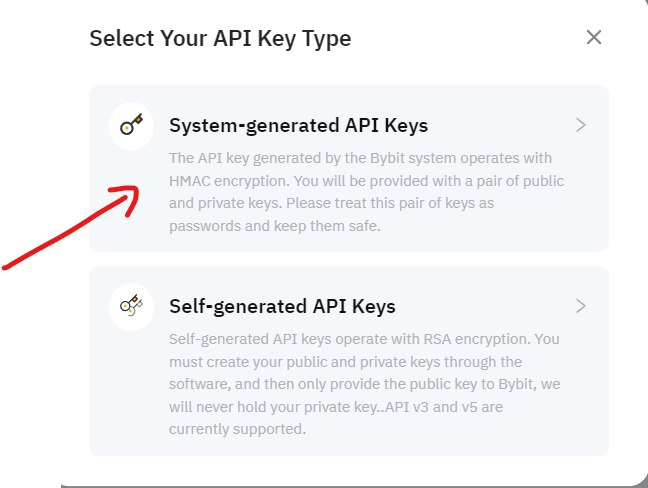Open the System-generated API Keys chevron arrow

click(581, 126)
